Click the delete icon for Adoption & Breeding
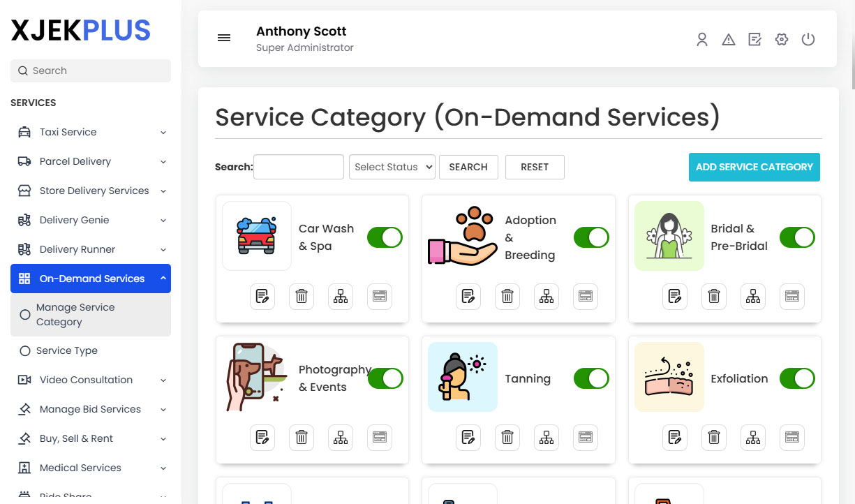The height and width of the screenshot is (504, 855). (507, 296)
